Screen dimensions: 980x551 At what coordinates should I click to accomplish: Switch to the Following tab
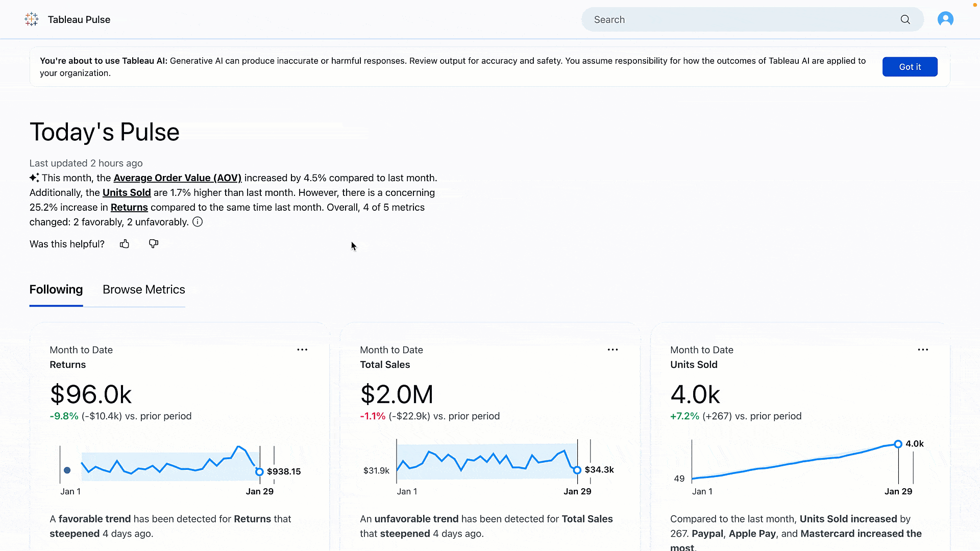[x=55, y=290]
